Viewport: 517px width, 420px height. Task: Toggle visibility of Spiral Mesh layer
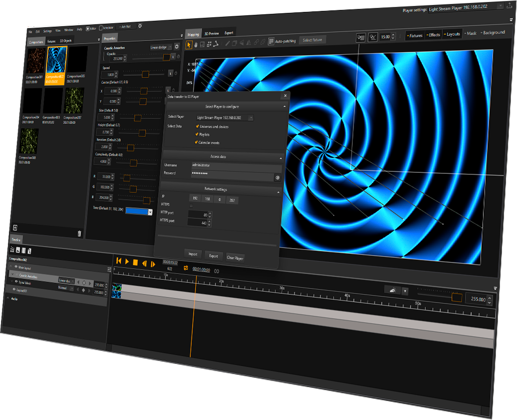(x=16, y=282)
